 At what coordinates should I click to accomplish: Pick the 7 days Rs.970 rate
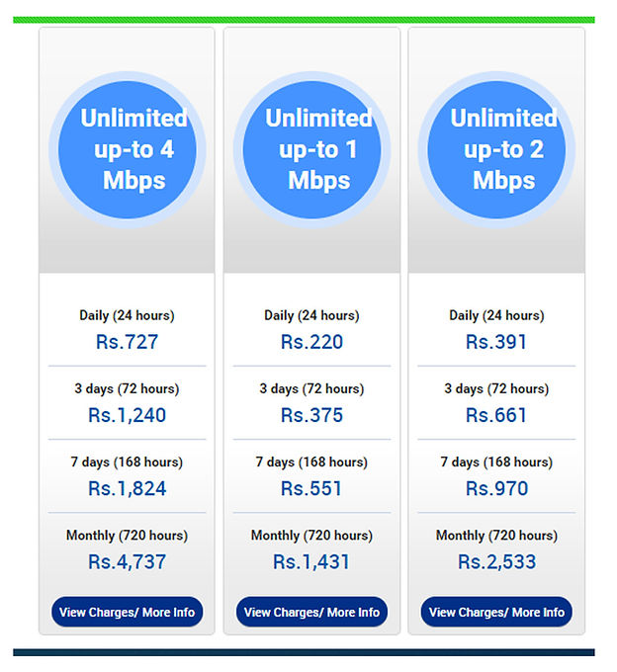coord(496,488)
